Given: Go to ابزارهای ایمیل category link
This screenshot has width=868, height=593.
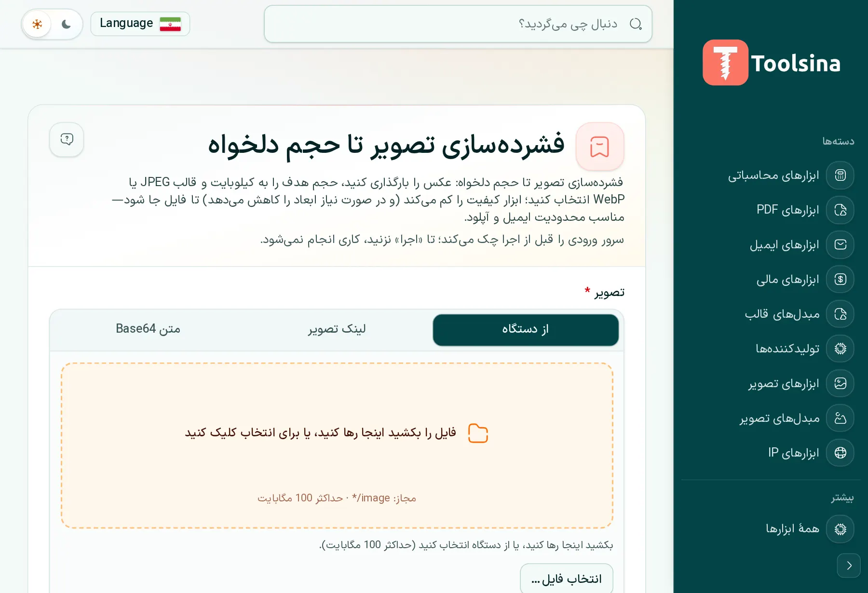Looking at the screenshot, I should click(785, 245).
